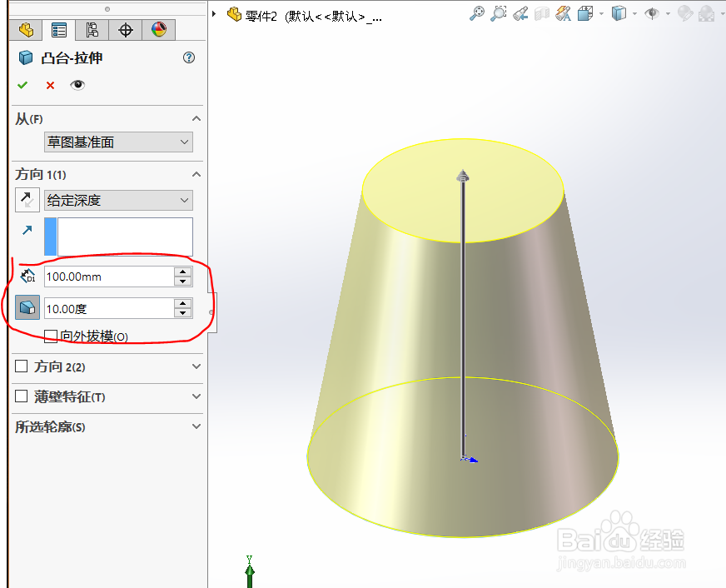The image size is (726, 588).
Task: Click the Display Style cube icon
Action: pos(619,13)
